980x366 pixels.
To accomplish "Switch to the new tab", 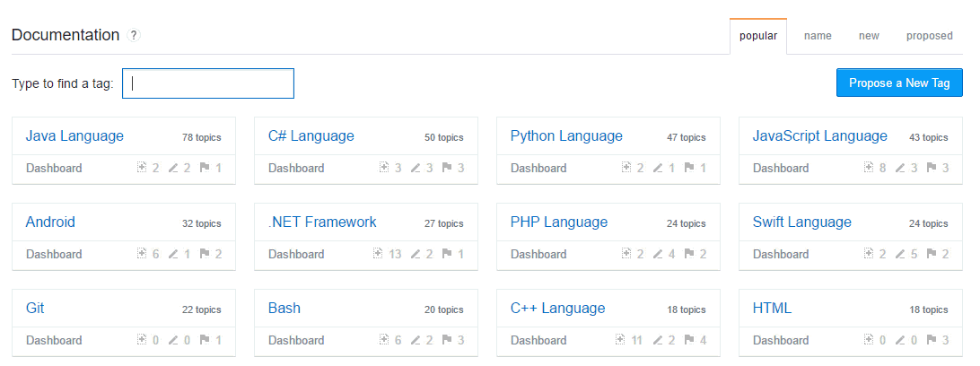I will (x=869, y=36).
